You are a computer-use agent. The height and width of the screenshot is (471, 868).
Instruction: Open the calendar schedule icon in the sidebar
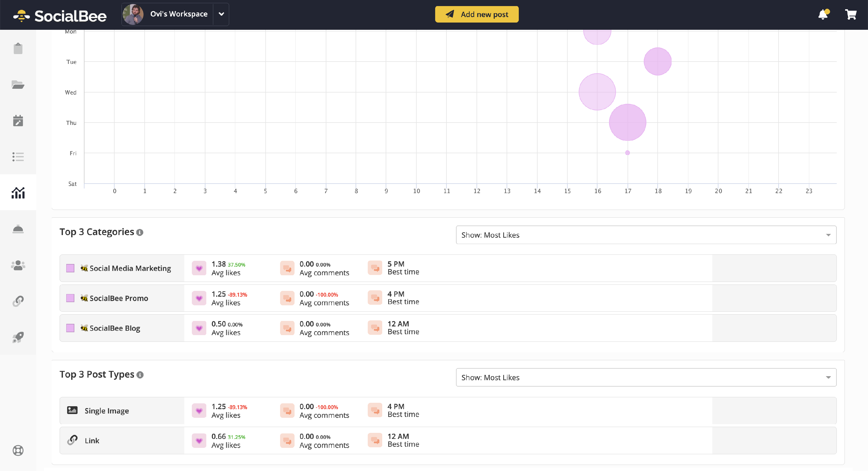[x=18, y=121]
